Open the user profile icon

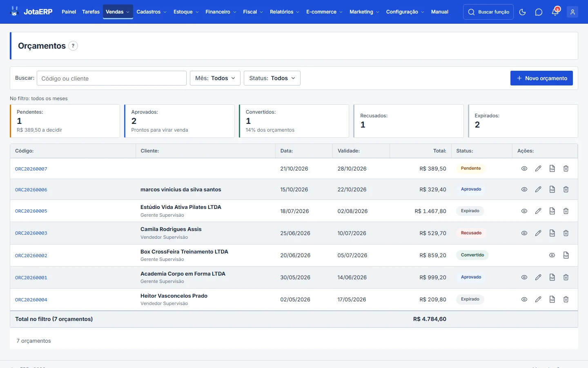[x=572, y=12]
